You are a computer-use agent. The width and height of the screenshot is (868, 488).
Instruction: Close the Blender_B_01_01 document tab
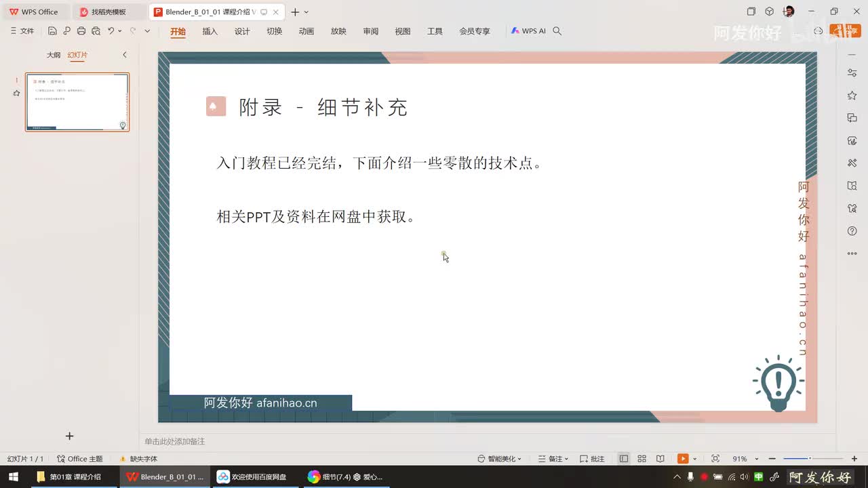(x=276, y=12)
